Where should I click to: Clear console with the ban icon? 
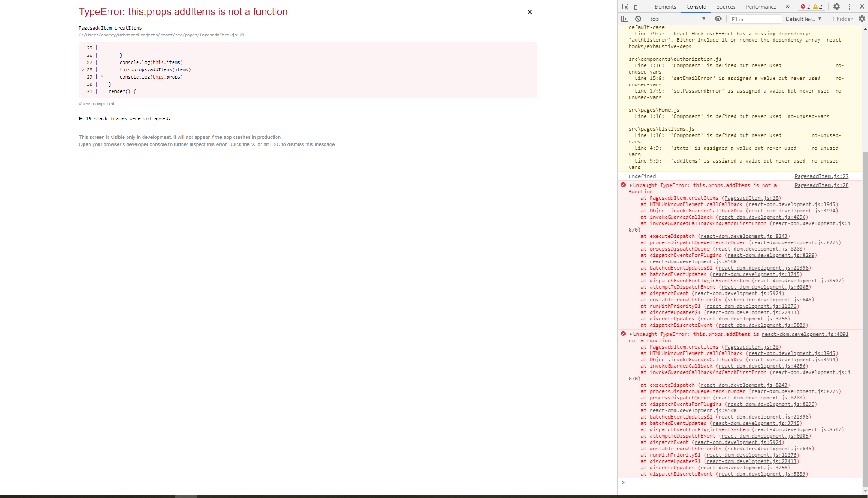coord(638,19)
